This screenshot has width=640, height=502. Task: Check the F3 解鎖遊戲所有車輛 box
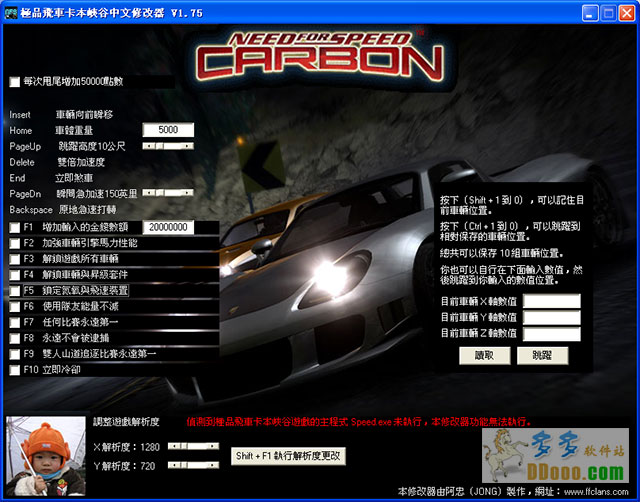pos(15,259)
